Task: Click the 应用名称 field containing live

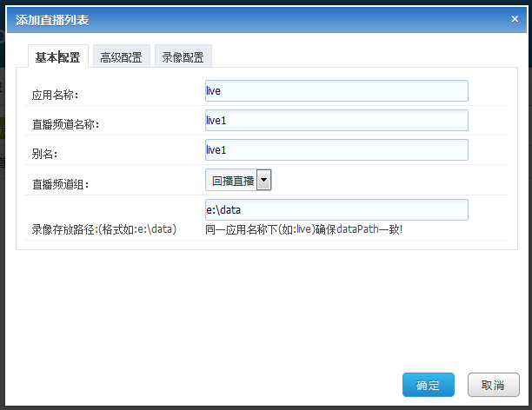Action: [336, 91]
